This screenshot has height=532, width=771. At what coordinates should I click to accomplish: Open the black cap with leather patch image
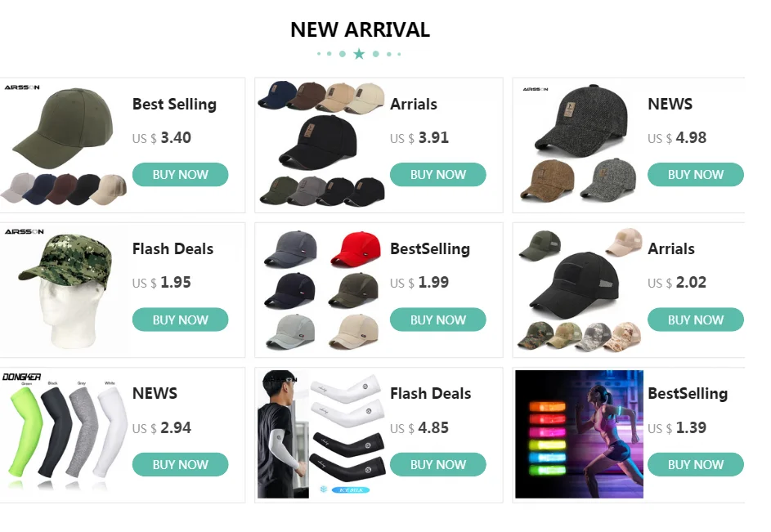(319, 142)
